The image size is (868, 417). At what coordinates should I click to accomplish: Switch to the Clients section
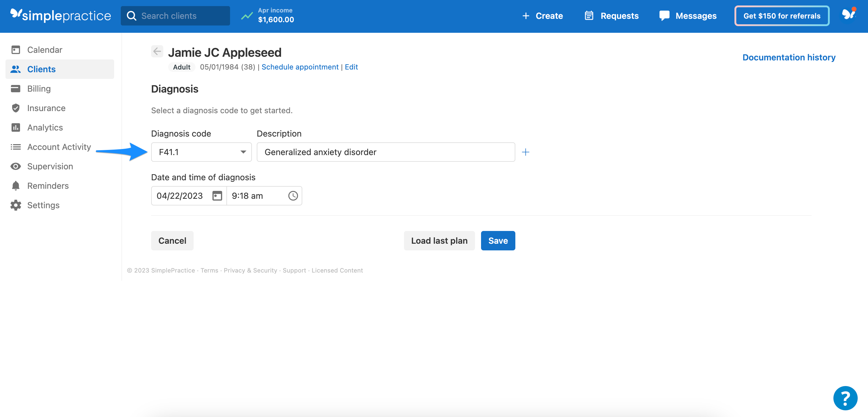point(41,69)
